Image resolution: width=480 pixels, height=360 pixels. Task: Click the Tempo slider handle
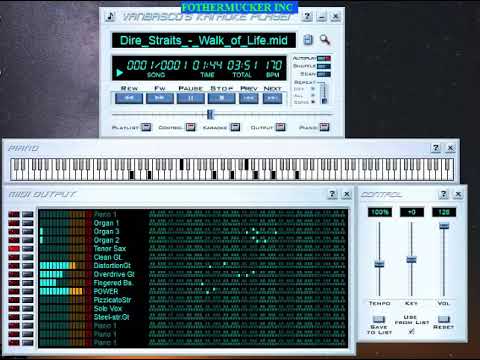click(x=379, y=264)
